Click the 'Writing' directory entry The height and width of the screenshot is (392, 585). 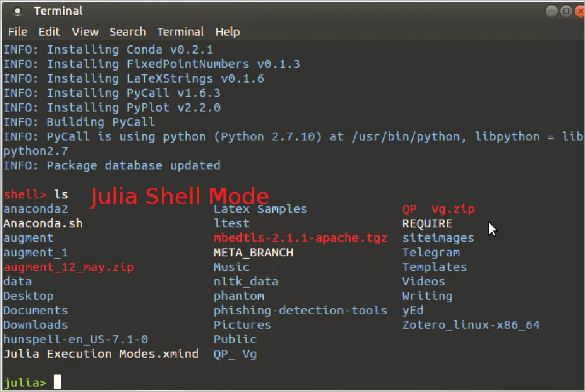pyautogui.click(x=427, y=296)
